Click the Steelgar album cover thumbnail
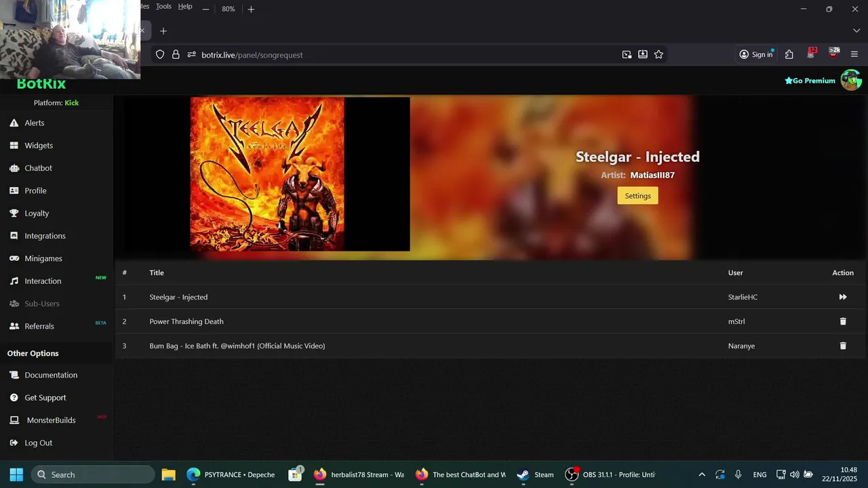This screenshot has height=488, width=868. click(267, 174)
